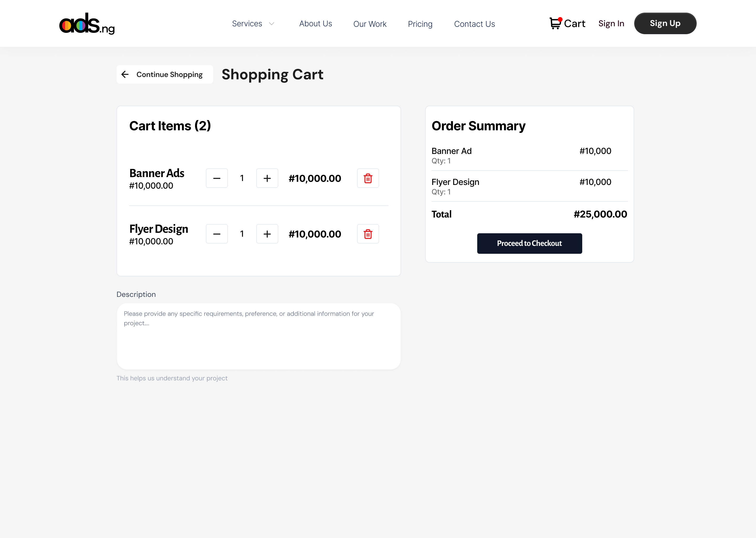Click the back arrow beside Continue Shopping

[x=125, y=75]
